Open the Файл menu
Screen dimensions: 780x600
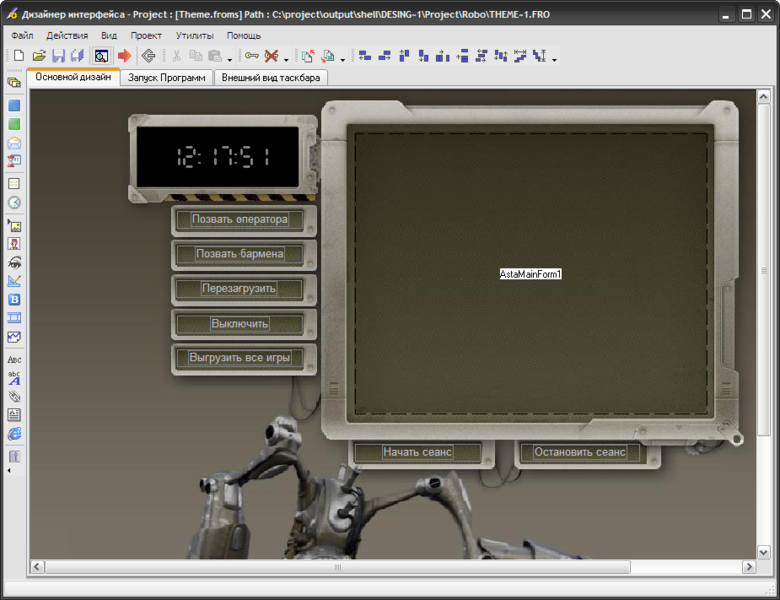pyautogui.click(x=22, y=35)
